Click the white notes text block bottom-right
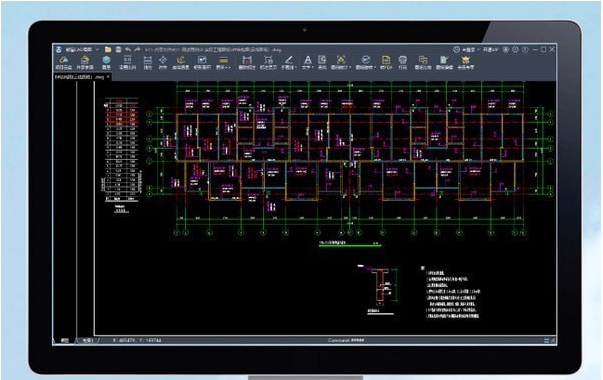Screen dimensions: 603x380 451,293
